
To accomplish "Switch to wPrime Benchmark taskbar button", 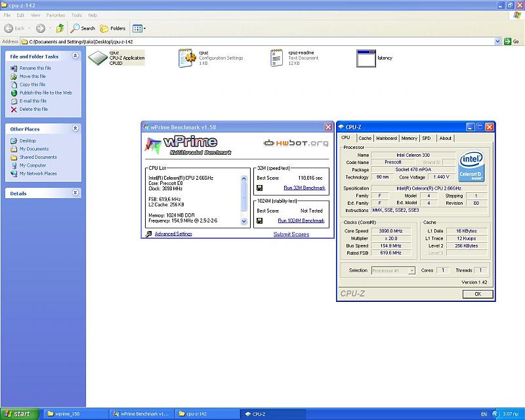I will point(141,414).
